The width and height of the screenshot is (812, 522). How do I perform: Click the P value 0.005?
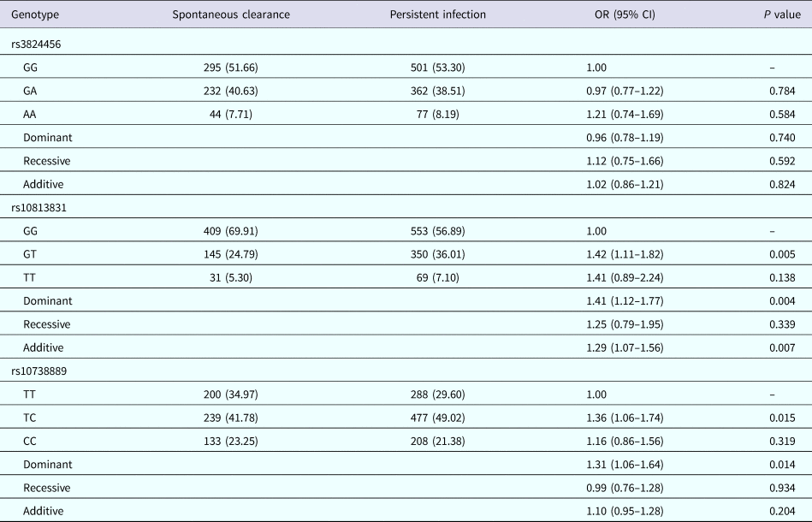(782, 254)
